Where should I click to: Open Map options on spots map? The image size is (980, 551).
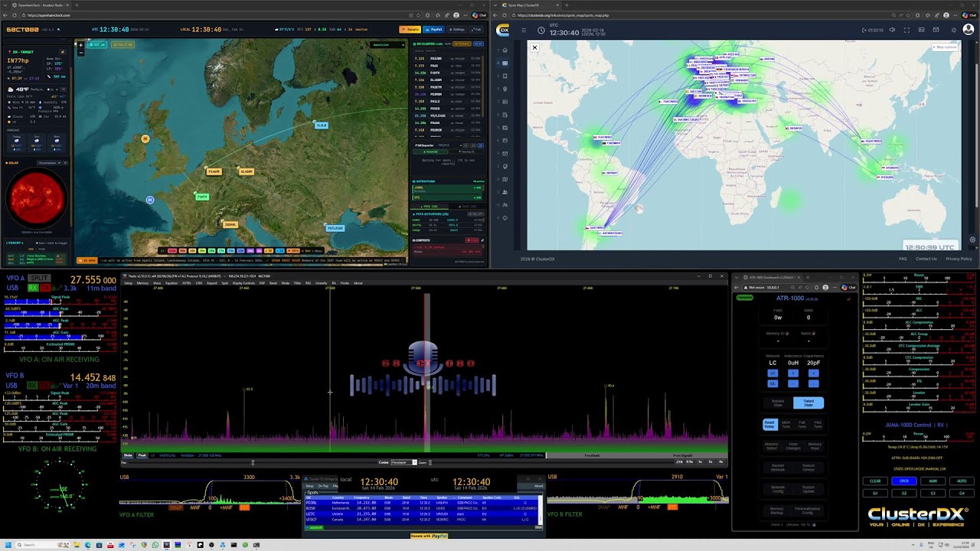tap(946, 47)
